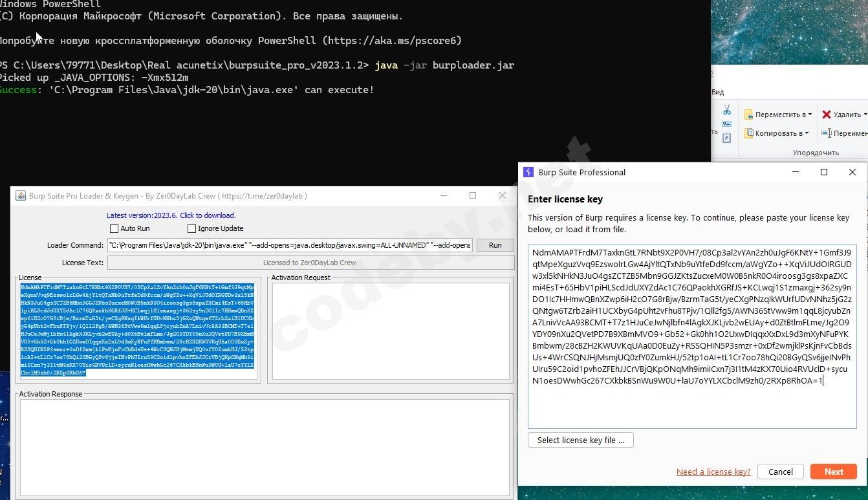Screen dimensions: 868x500
Task: Enable the Auto Run checkbox
Action: (x=114, y=228)
